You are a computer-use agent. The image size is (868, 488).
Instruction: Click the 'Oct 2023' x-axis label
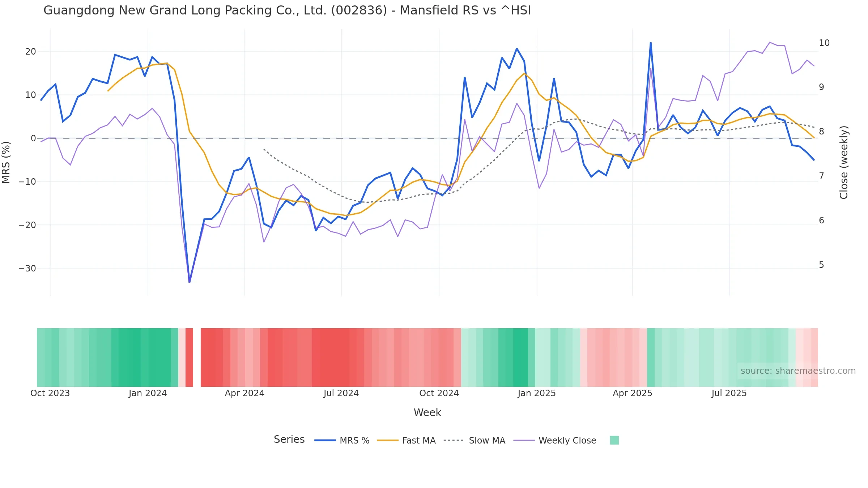click(x=50, y=393)
